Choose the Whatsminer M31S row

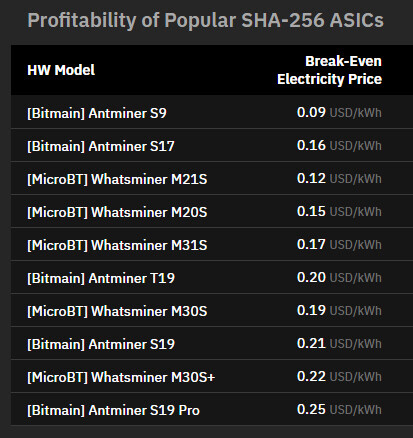[212, 244]
